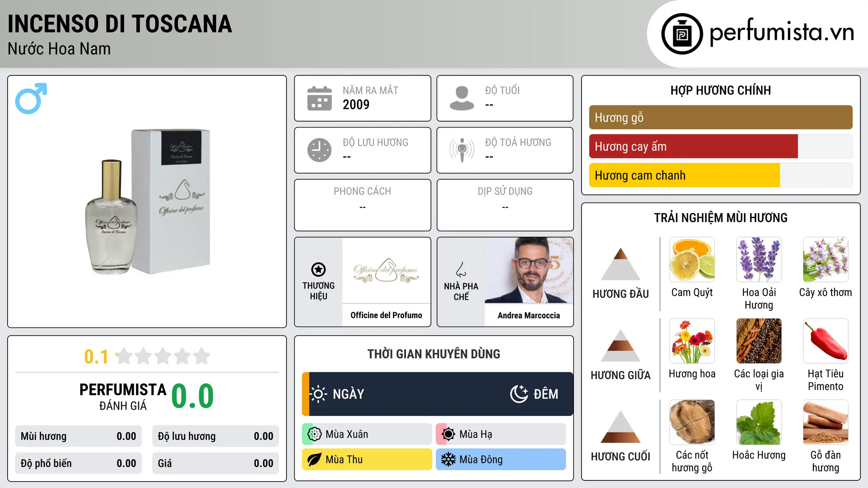This screenshot has height=488, width=868.
Task: Click the sun icon next to Ngày
Action: (318, 394)
